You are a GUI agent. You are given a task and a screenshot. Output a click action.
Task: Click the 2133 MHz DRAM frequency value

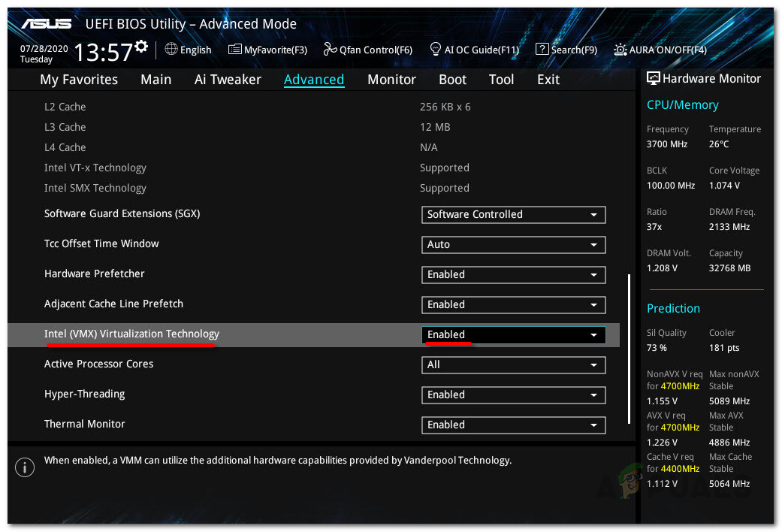pos(729,227)
